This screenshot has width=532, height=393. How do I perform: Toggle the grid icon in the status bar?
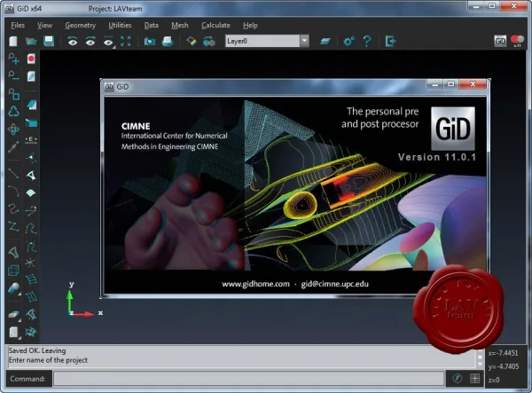(x=474, y=378)
